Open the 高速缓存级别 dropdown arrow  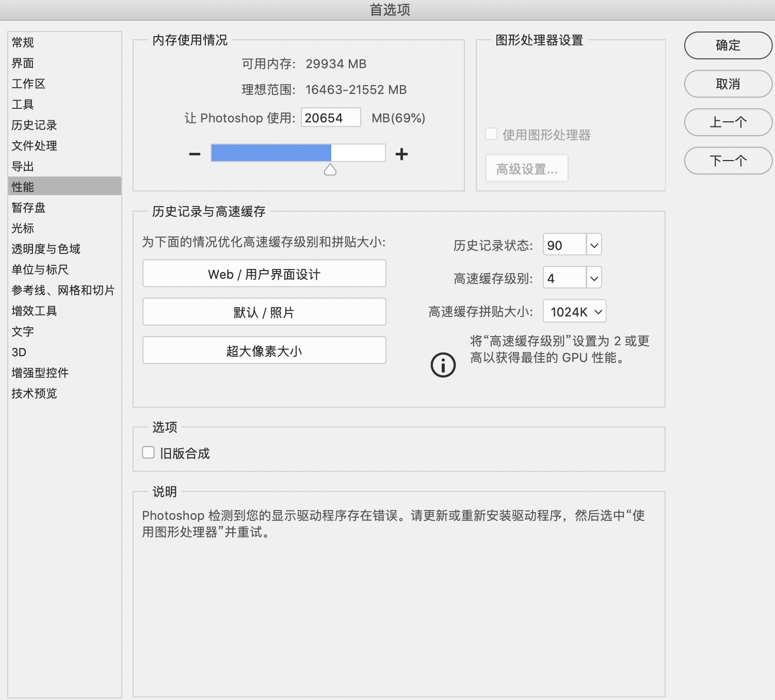tap(594, 278)
